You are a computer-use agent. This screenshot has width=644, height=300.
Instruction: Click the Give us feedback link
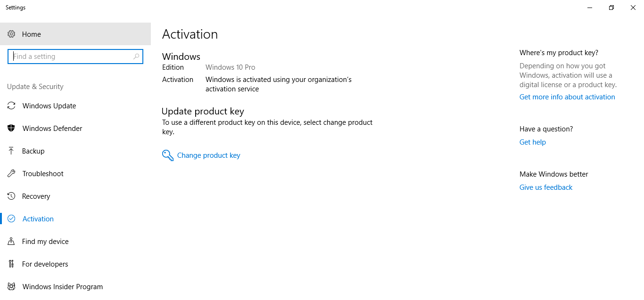[x=546, y=187]
